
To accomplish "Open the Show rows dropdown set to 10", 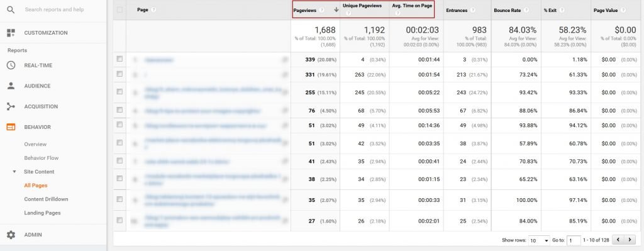I will [x=539, y=240].
